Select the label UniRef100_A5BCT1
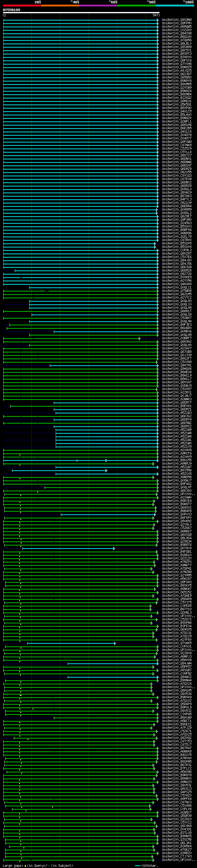 click(177, 721)
